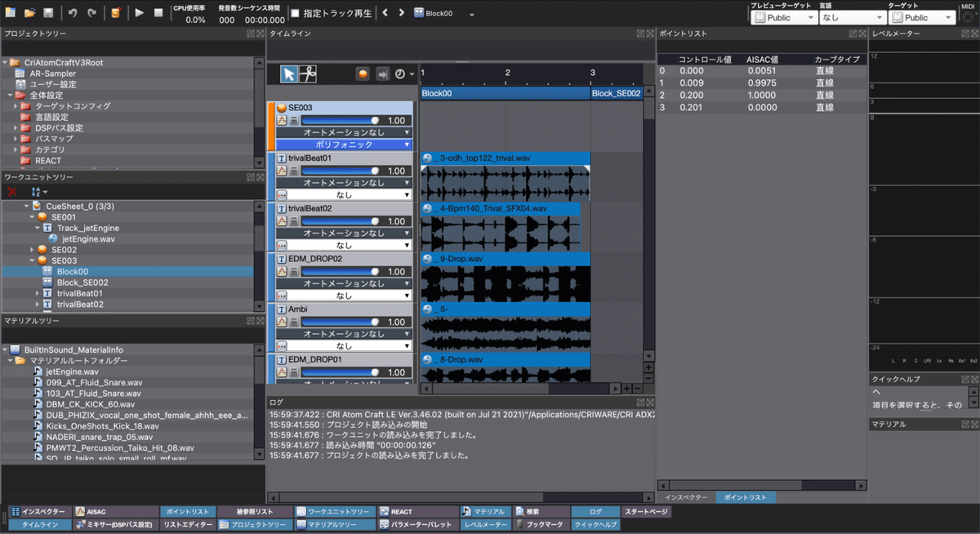980x534 pixels.
Task: Open the なし dropdown on trivalBeat02 track
Action: tap(350, 246)
